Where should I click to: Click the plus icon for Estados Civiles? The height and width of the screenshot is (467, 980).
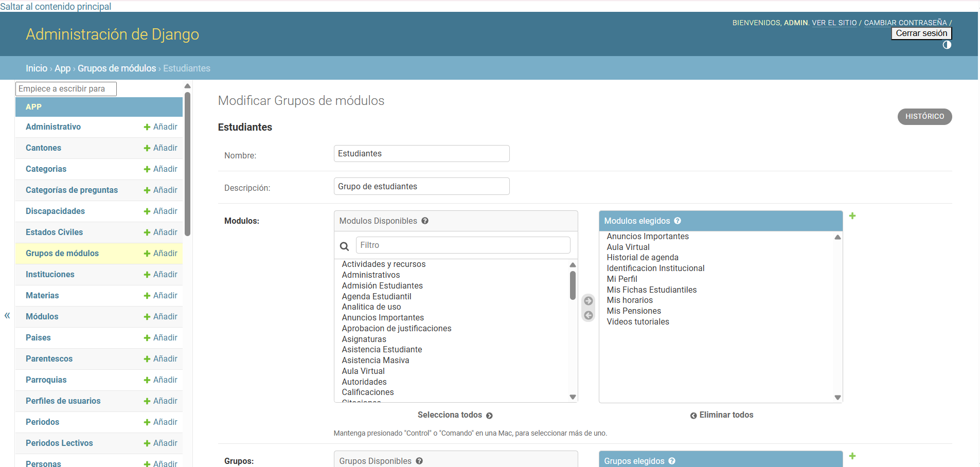(x=147, y=232)
